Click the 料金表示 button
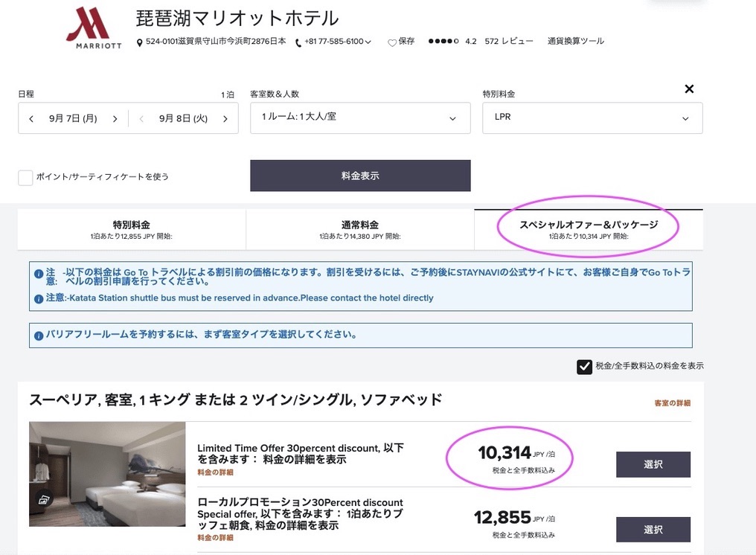This screenshot has width=756, height=555. (360, 176)
